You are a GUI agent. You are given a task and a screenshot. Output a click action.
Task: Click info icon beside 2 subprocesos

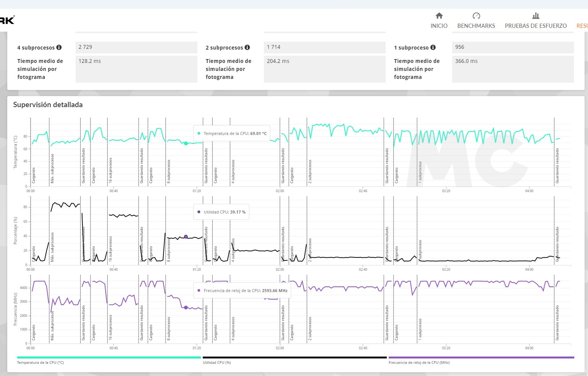(247, 47)
